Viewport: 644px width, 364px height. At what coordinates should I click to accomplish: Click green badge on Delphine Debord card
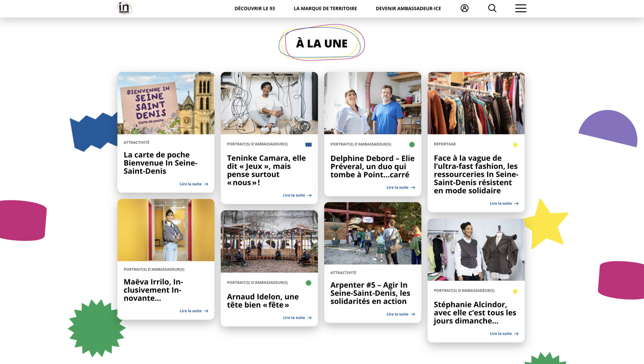412,144
